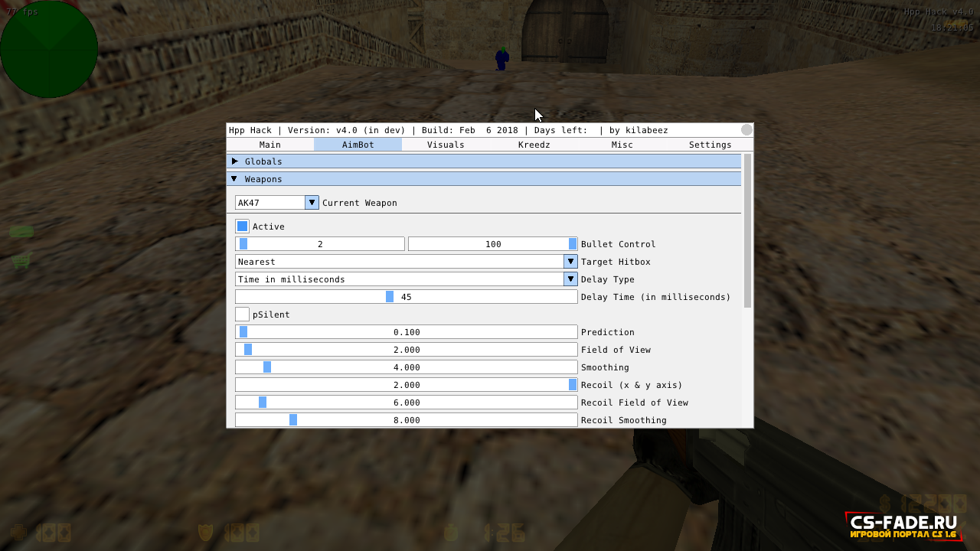Click the green radar in the game
Image resolution: width=980 pixels, height=551 pixels.
click(x=49, y=49)
